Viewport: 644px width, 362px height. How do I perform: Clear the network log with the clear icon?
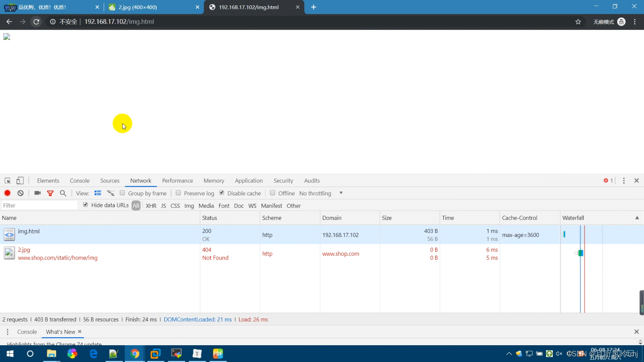tap(20, 193)
